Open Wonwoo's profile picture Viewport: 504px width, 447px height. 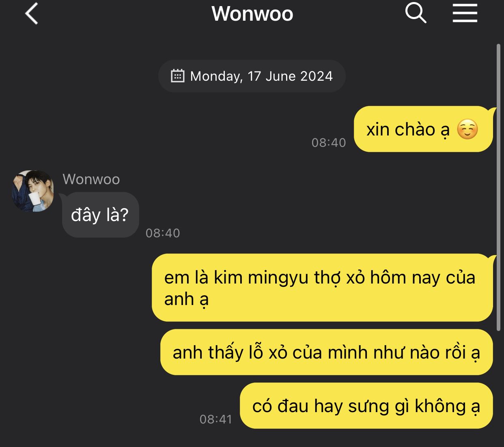point(33,191)
